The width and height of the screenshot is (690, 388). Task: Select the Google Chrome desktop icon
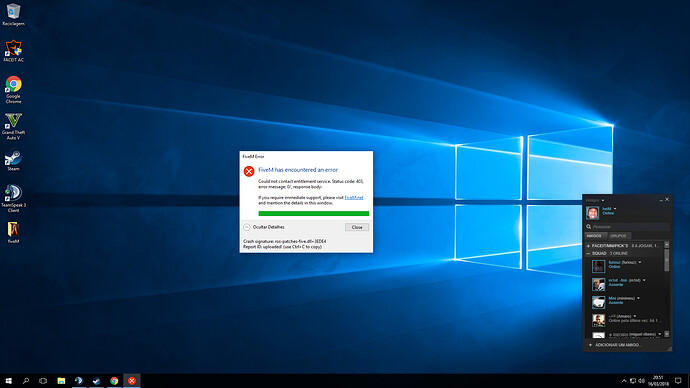click(x=13, y=89)
